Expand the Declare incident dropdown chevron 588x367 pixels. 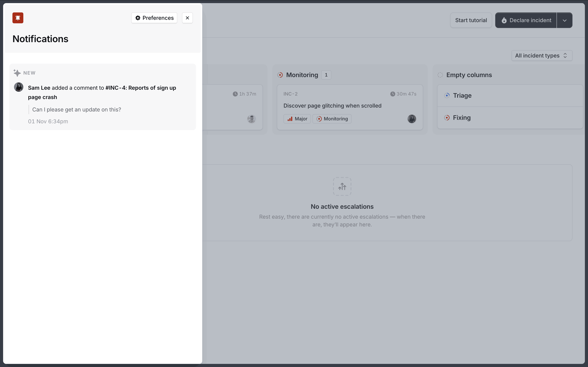pos(564,20)
